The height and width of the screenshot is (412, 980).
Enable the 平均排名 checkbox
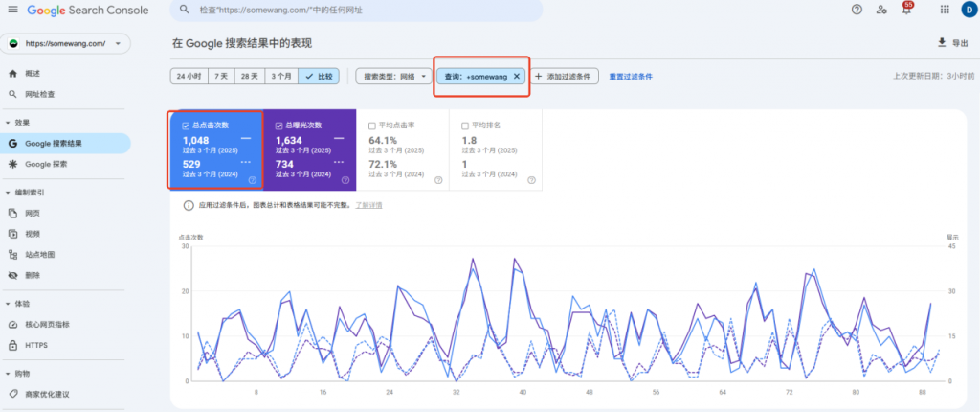pyautogui.click(x=465, y=126)
